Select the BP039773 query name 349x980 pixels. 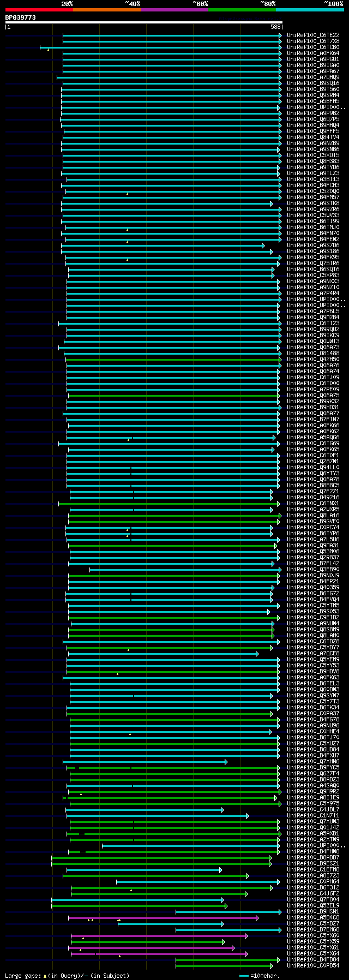coord(21,17)
